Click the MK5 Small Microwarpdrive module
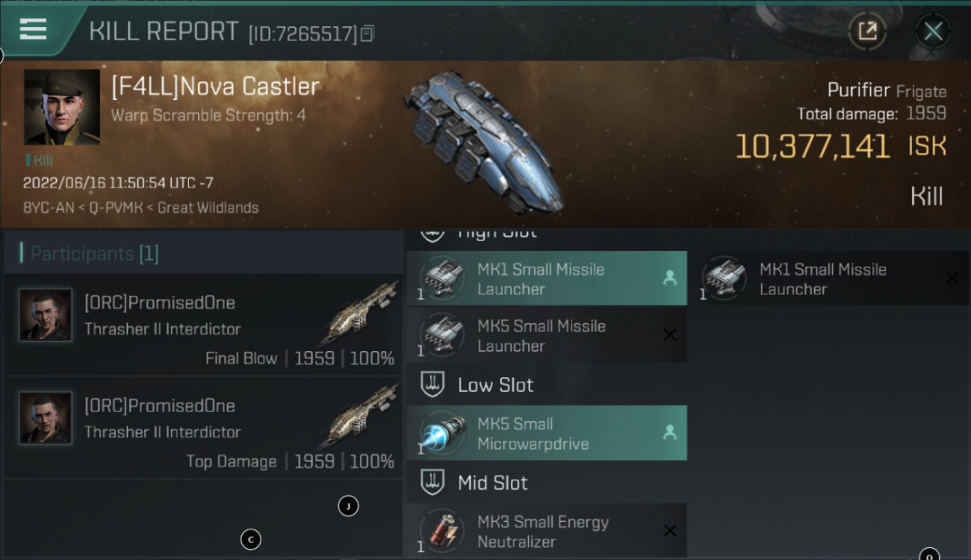 [546, 433]
